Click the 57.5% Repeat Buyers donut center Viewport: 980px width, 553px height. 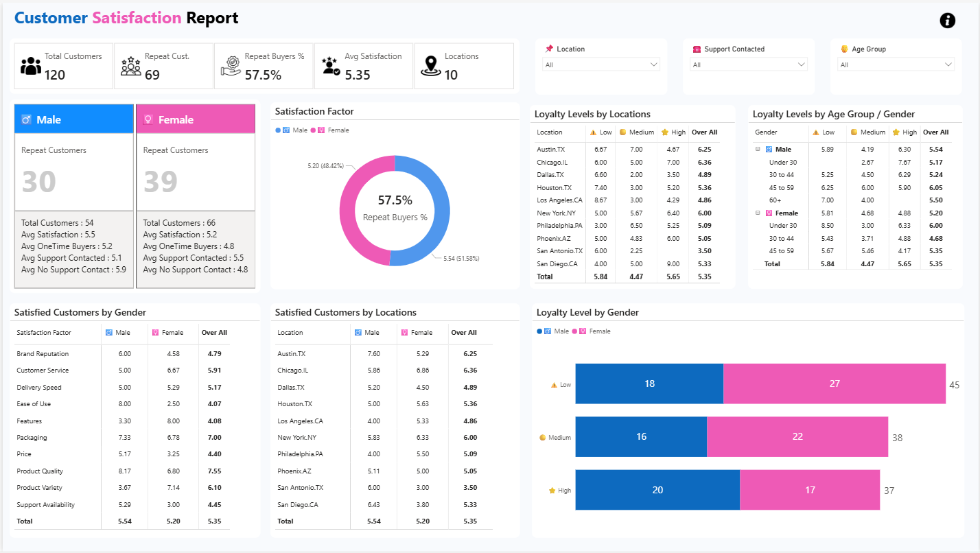pyautogui.click(x=395, y=207)
